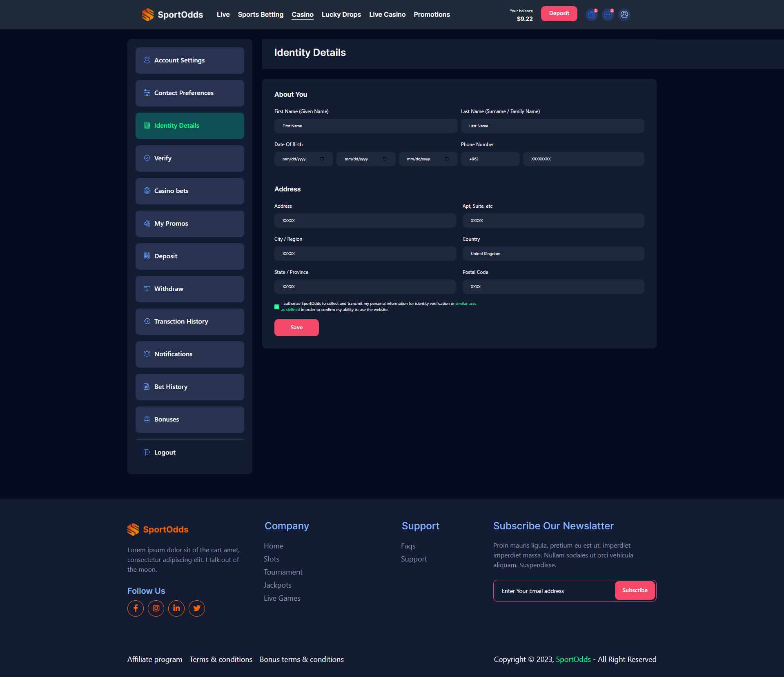Open first date of birth calendar picker

coord(322,159)
